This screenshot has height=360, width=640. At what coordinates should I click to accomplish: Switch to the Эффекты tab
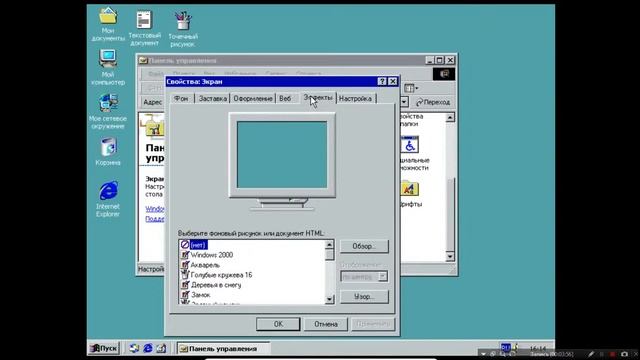pos(318,98)
